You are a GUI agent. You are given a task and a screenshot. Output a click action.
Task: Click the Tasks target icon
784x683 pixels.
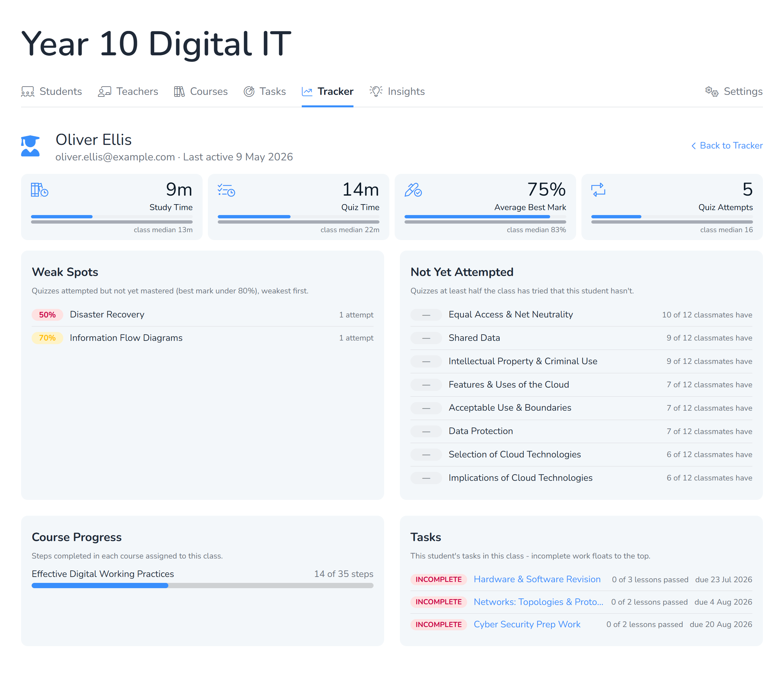[x=249, y=92]
